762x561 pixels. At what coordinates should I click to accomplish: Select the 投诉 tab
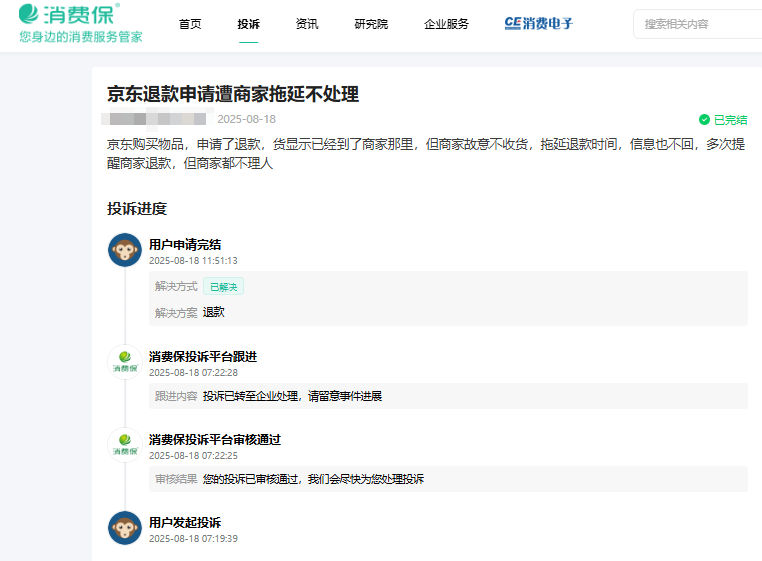(x=248, y=24)
